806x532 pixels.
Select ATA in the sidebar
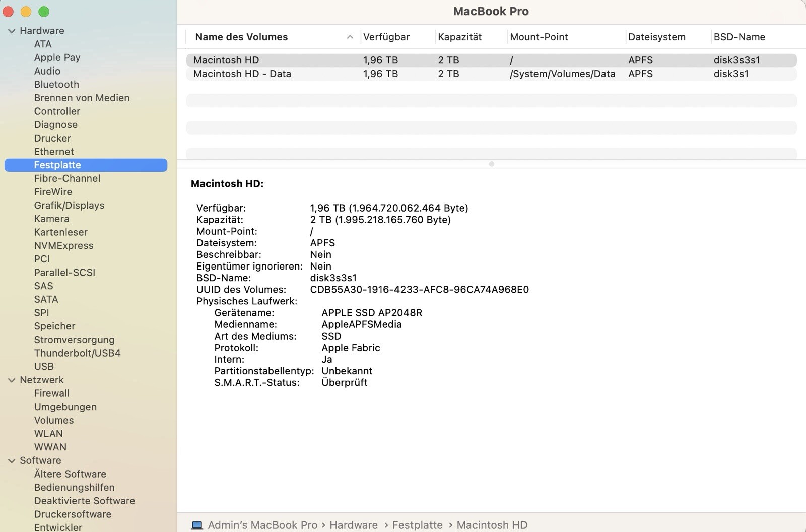click(43, 44)
